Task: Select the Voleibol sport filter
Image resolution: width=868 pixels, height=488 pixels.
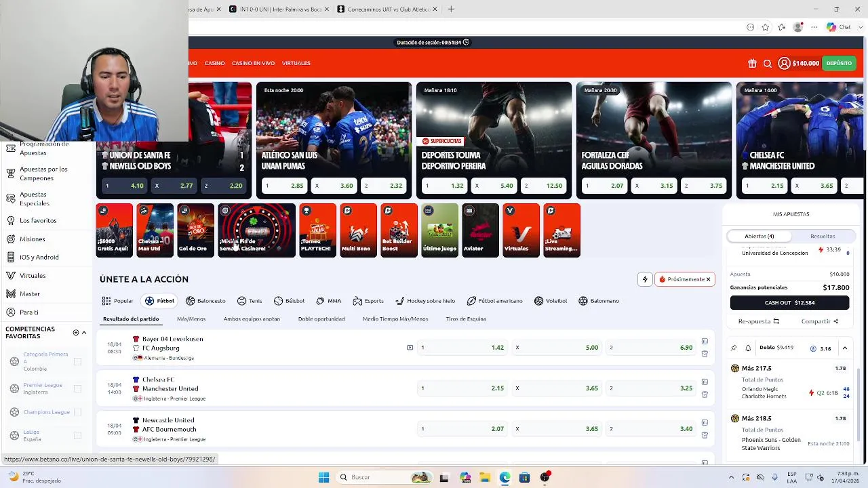Action: pyautogui.click(x=550, y=301)
